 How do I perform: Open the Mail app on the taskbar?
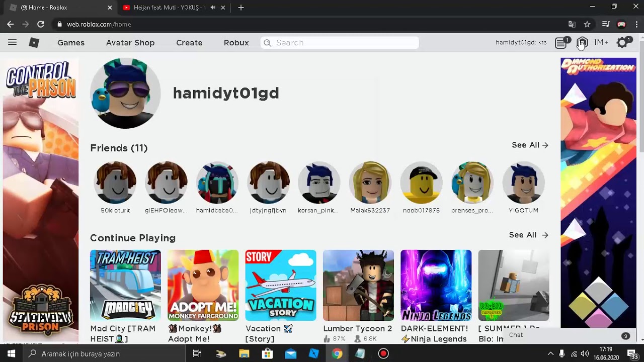point(290,353)
